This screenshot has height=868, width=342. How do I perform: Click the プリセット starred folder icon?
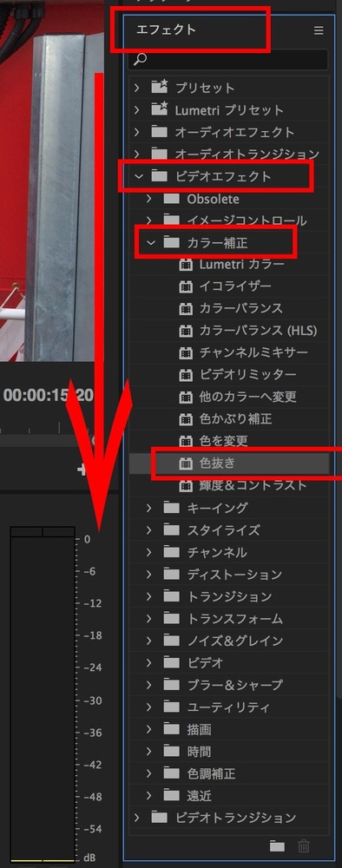pos(160,87)
